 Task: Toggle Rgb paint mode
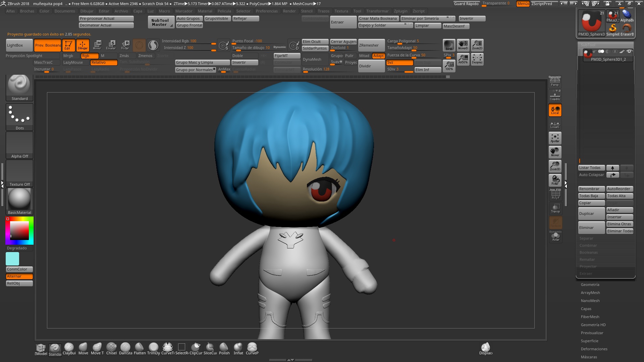[90, 56]
